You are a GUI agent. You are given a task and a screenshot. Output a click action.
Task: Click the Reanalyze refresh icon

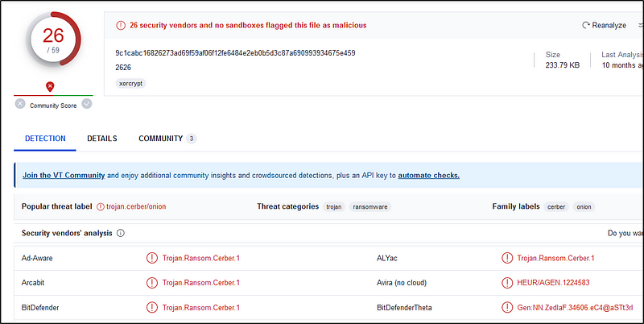coord(585,25)
